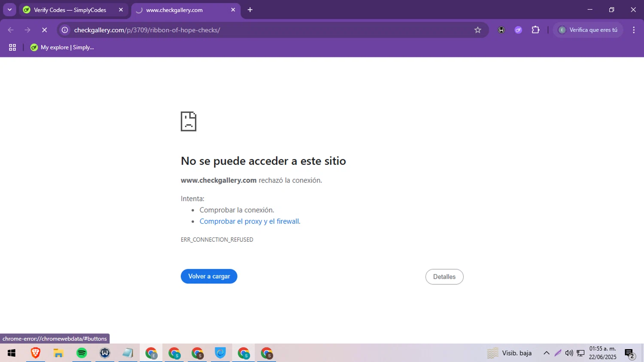Click the Verifica que eres tú profile chip
The height and width of the screenshot is (362, 644).
click(588, 30)
